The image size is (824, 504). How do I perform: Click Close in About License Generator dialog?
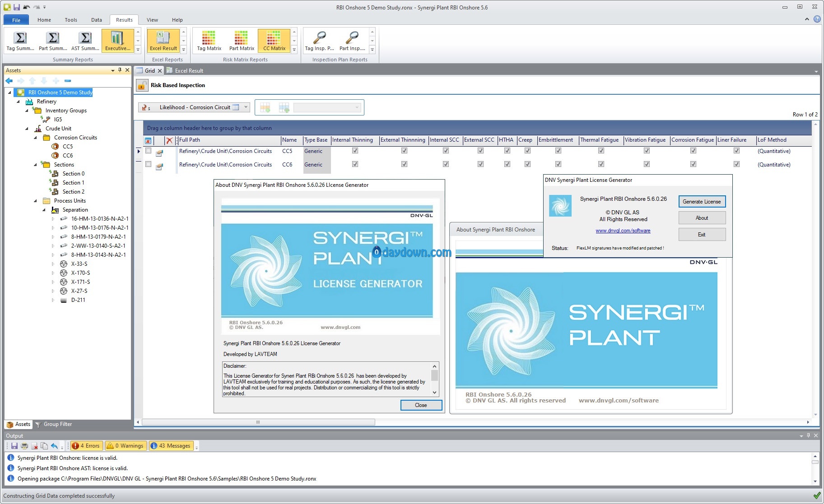421,405
